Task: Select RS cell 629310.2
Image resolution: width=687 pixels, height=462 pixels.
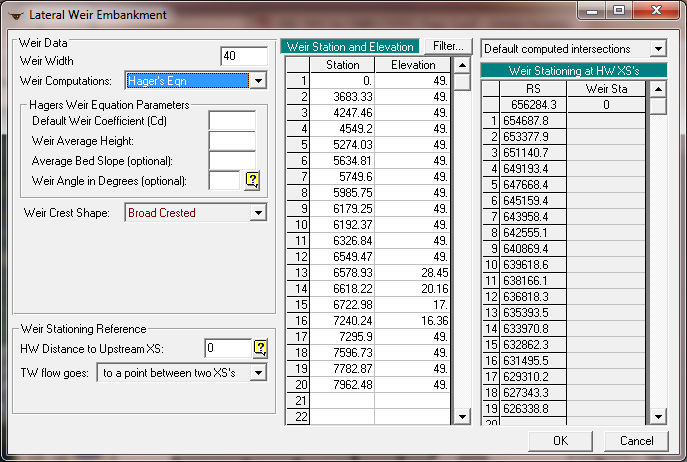Action: click(533, 377)
